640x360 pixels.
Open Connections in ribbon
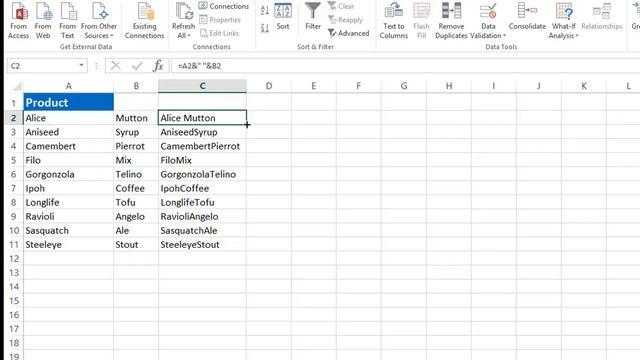(224, 6)
